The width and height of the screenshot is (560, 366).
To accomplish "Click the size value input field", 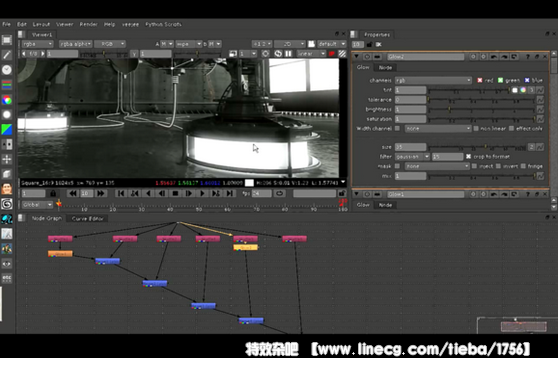I will [x=410, y=147].
